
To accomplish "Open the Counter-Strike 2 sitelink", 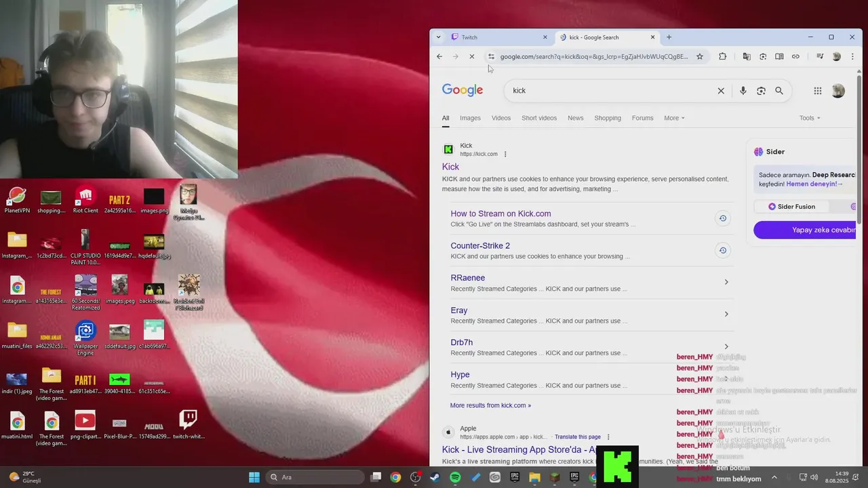I will 480,245.
